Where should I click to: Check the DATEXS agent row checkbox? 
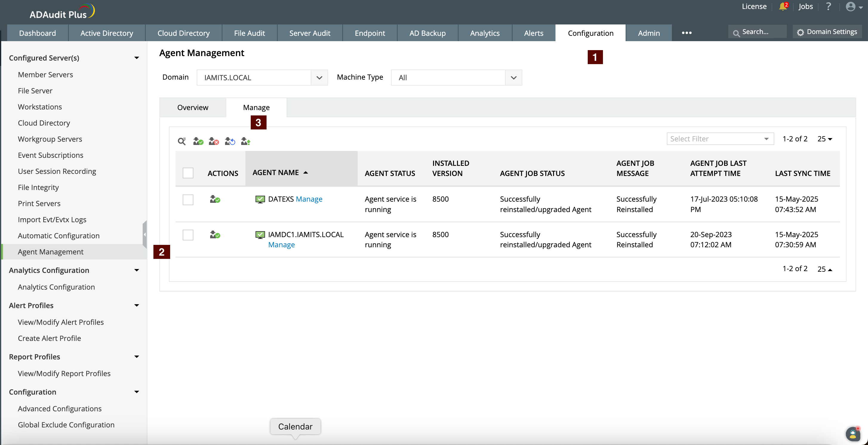pyautogui.click(x=188, y=200)
